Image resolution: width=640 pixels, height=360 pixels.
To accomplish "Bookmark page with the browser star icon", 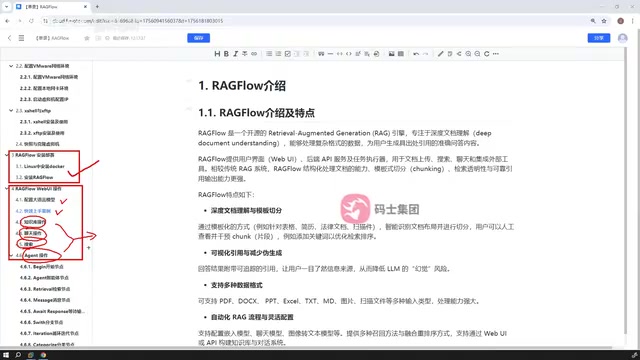I will pyautogui.click(x=604, y=21).
